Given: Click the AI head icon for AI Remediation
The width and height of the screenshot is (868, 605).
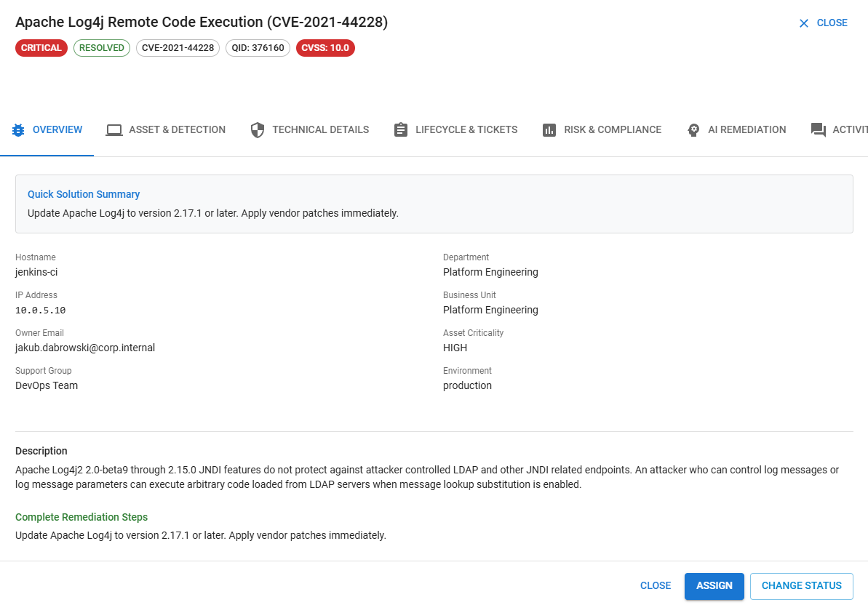Looking at the screenshot, I should click(693, 130).
